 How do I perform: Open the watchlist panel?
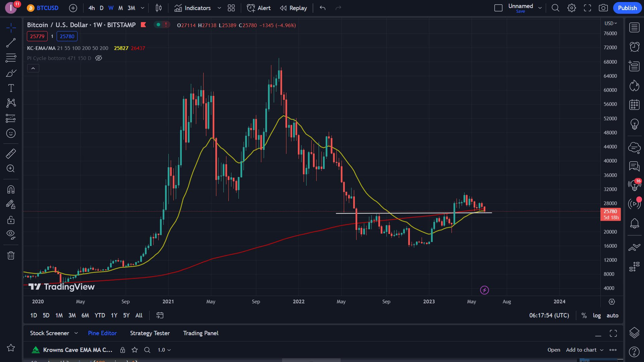point(634,27)
